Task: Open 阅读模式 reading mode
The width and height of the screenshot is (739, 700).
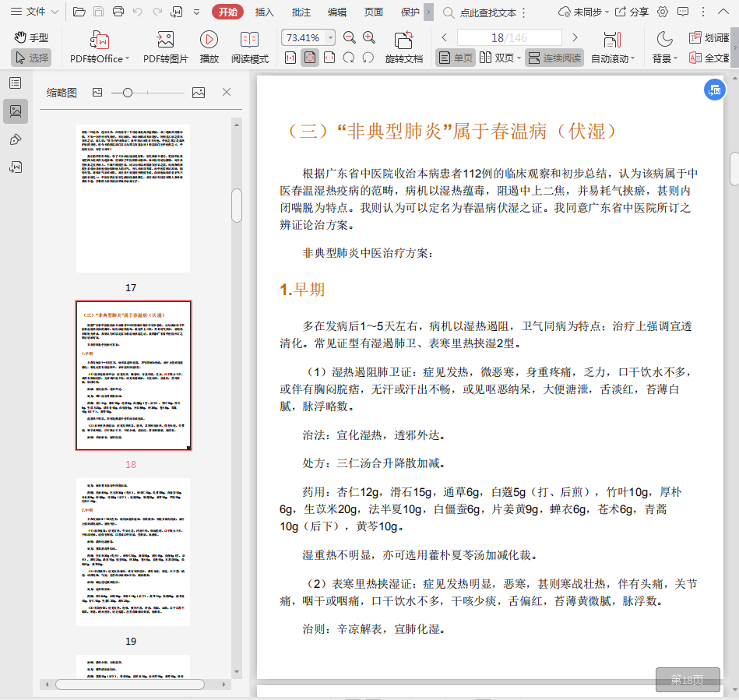Action: coord(249,40)
